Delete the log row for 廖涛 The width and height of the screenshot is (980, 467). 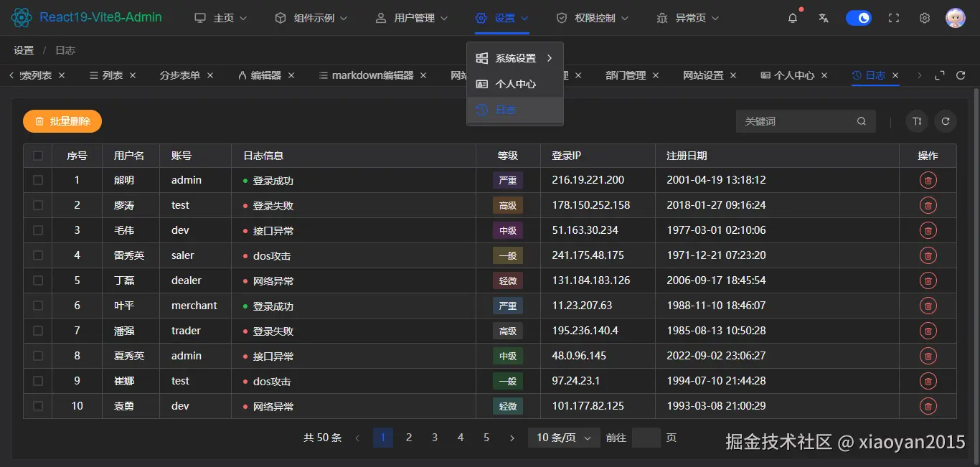click(928, 206)
